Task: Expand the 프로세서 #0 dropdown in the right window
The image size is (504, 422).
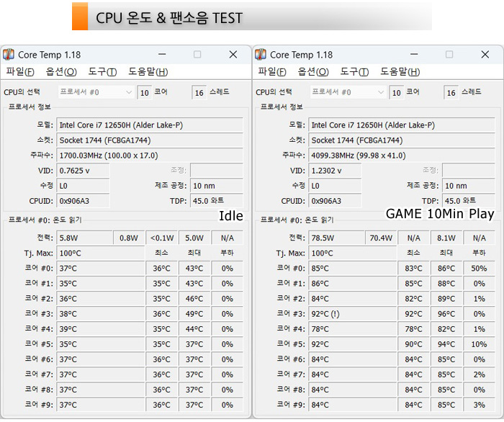Action: coord(381,92)
